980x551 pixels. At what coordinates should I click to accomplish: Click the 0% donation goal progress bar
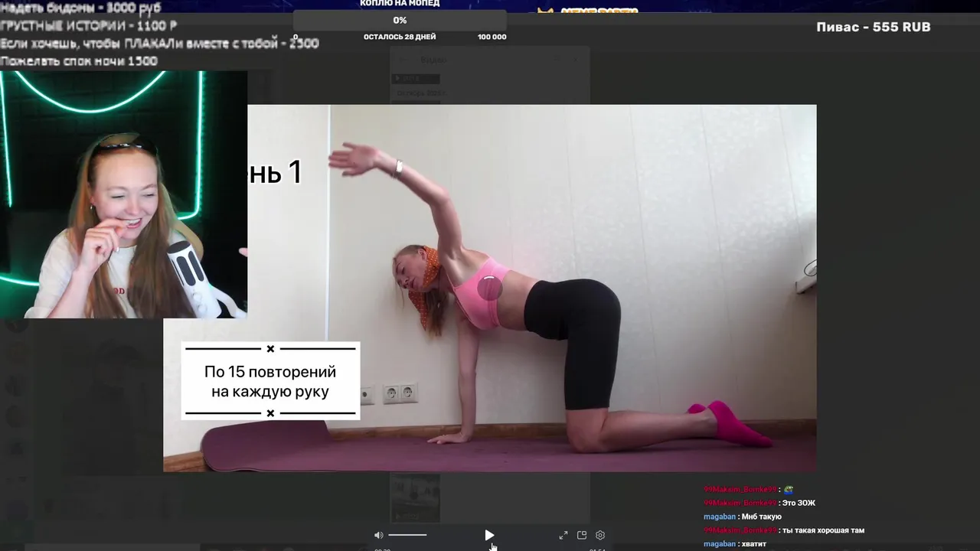400,21
